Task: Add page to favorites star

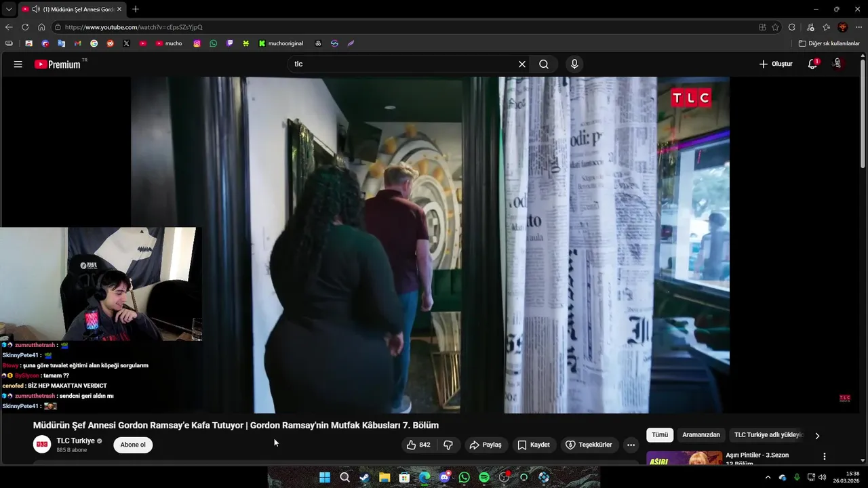Action: (775, 27)
